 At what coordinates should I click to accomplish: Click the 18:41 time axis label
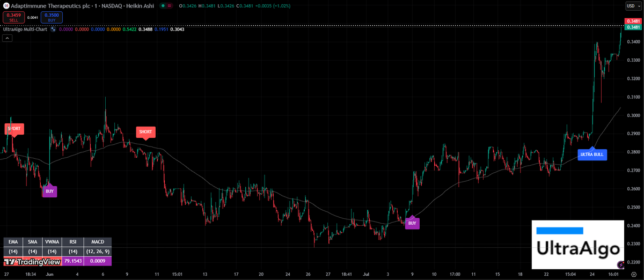[x=347, y=274]
